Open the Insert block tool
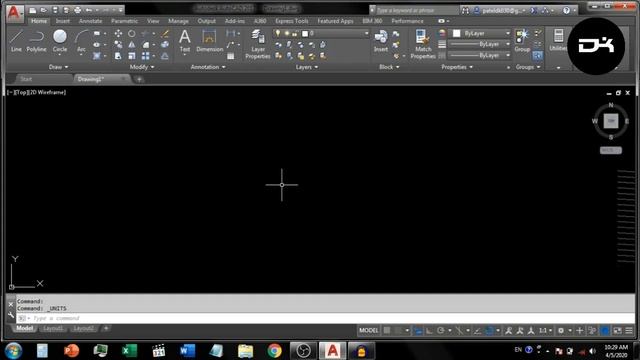640x360 pixels. (x=381, y=41)
